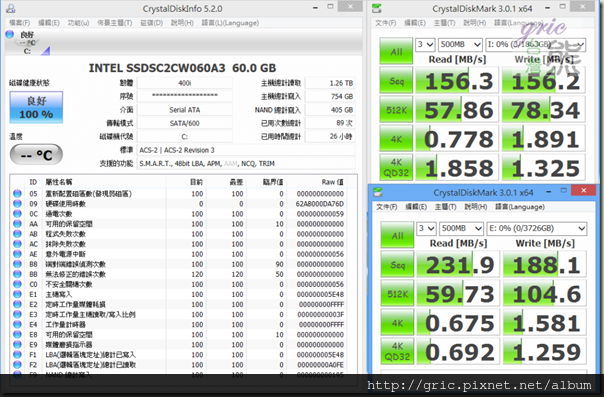
Task: Click 4K QD32 button in E: drive CrystalDiskMark
Action: (397, 352)
